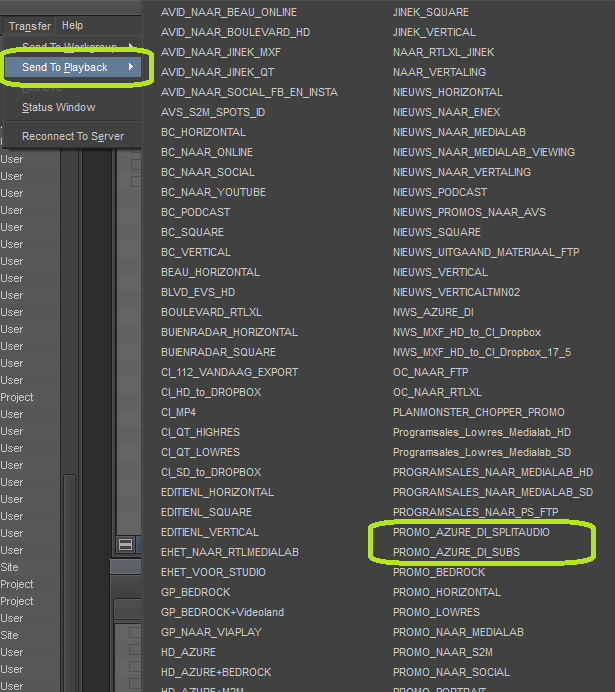Choose NIEUWS_PODCAST
The height and width of the screenshot is (692, 615).
click(440, 192)
